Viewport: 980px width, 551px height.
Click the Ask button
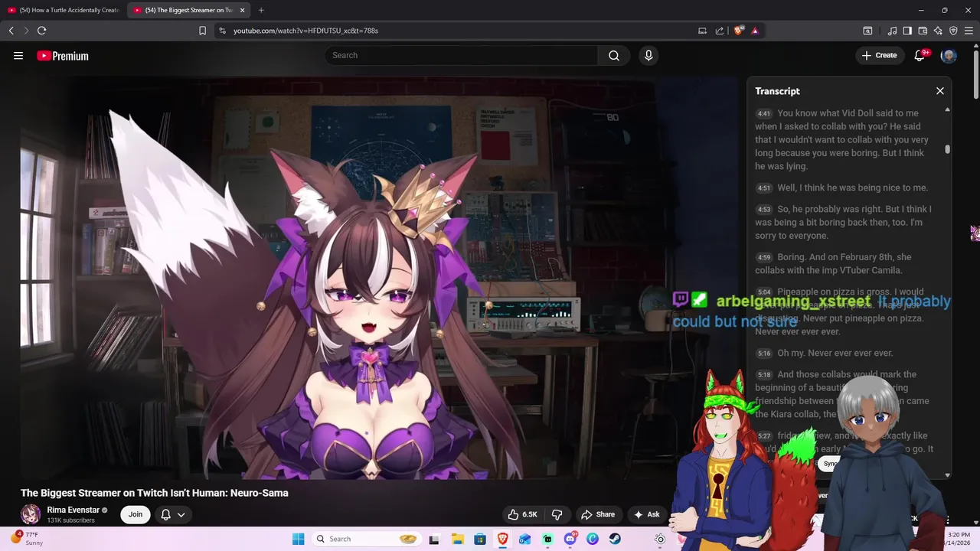pyautogui.click(x=646, y=514)
